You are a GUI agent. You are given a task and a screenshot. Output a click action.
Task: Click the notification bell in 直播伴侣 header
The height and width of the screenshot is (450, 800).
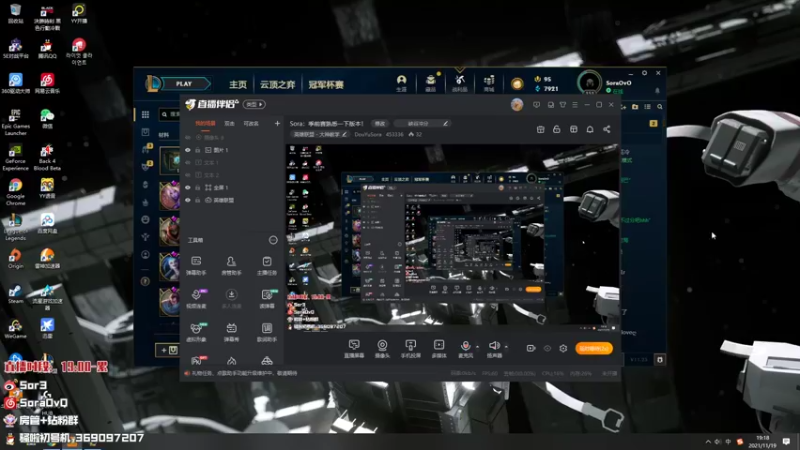(590, 130)
